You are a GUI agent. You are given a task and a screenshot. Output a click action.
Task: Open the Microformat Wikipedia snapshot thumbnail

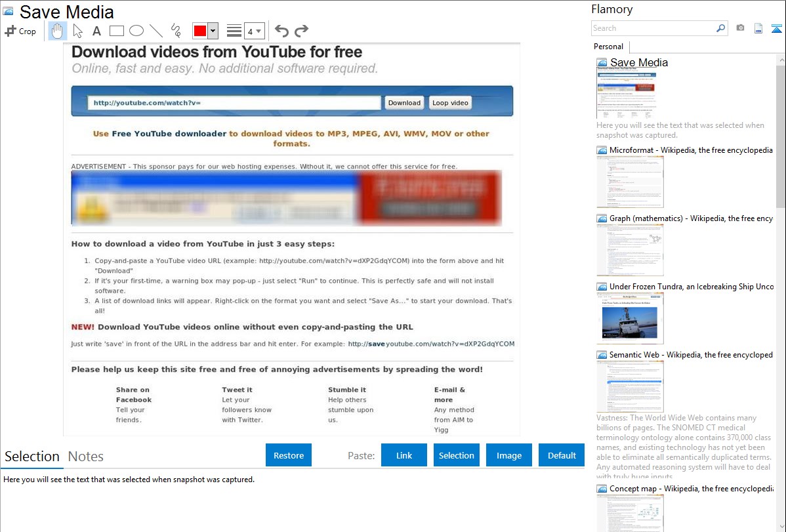tap(630, 182)
